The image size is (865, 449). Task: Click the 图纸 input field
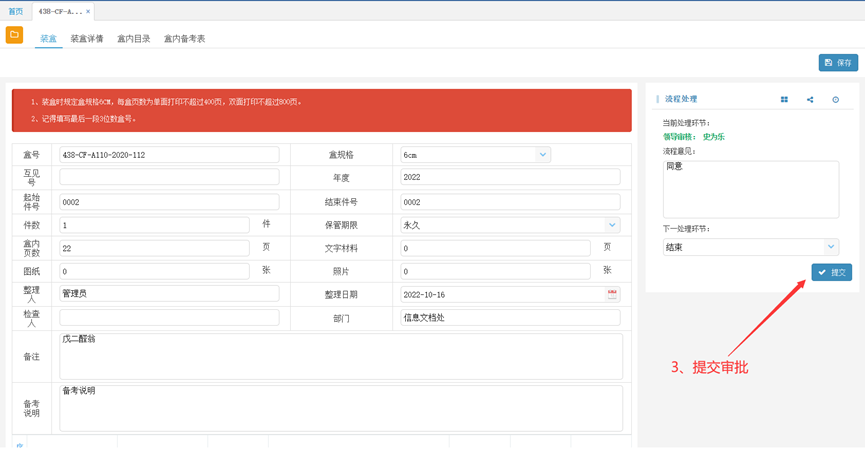pyautogui.click(x=154, y=271)
